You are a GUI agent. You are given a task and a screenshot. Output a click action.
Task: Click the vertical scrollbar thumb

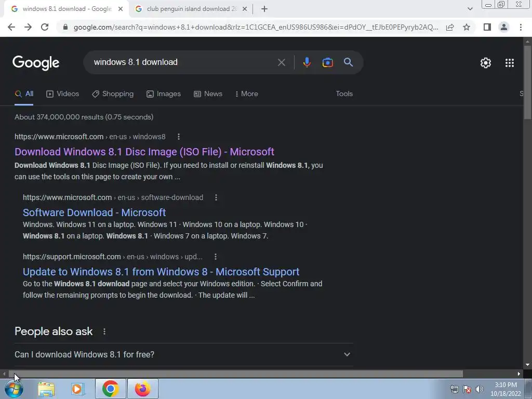coord(527,82)
